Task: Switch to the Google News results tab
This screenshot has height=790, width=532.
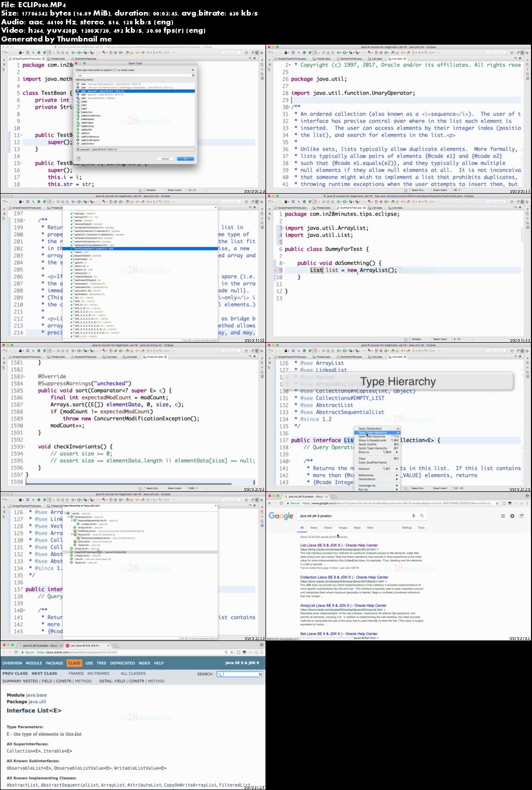Action: (x=314, y=528)
